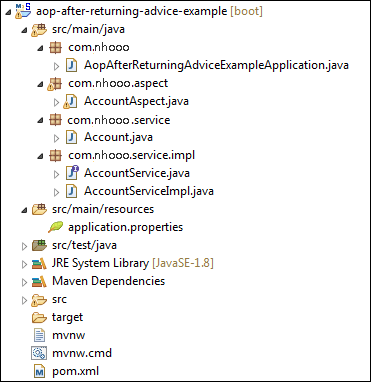Collapse the com.nhooo.aspect package
The width and height of the screenshot is (371, 382).
(41, 84)
